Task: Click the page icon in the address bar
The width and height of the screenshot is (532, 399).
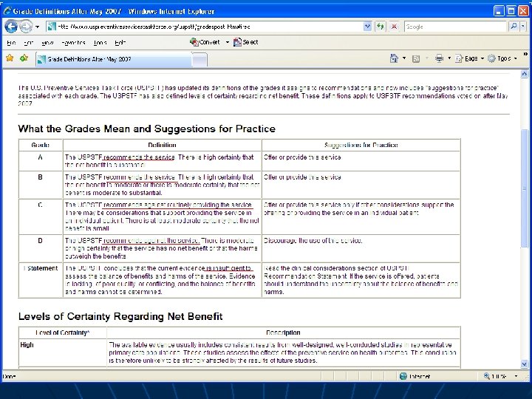Action: [52, 27]
